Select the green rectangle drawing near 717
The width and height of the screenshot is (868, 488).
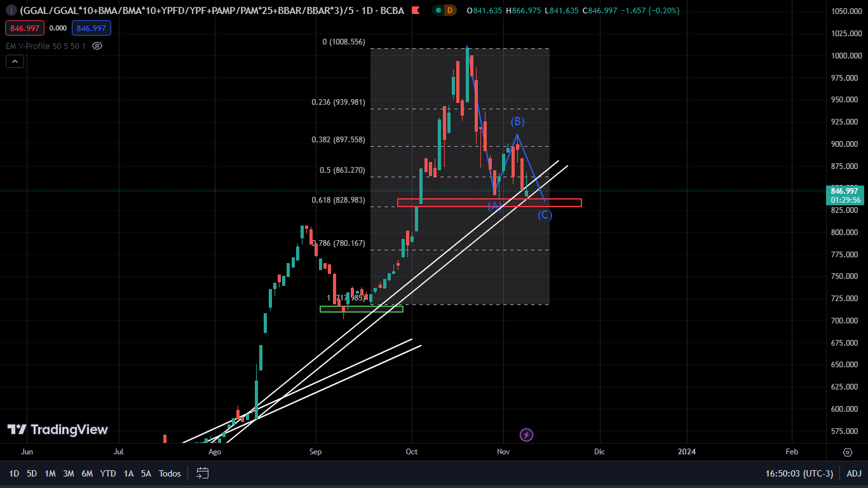362,309
